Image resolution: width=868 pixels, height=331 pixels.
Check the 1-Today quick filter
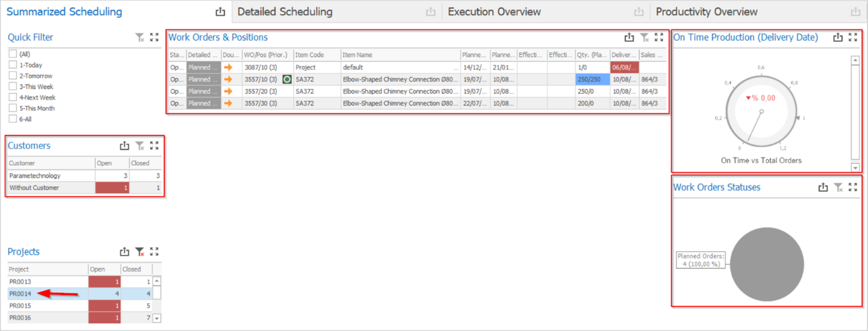tap(13, 65)
